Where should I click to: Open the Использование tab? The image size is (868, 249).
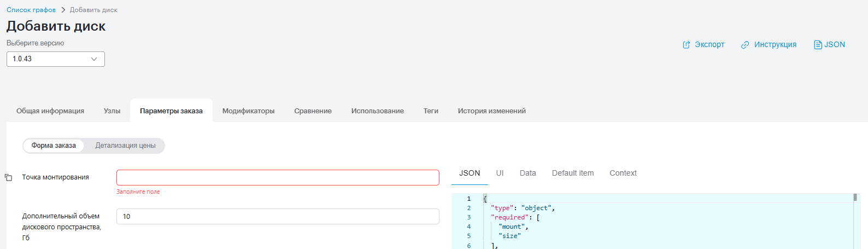[x=377, y=111]
